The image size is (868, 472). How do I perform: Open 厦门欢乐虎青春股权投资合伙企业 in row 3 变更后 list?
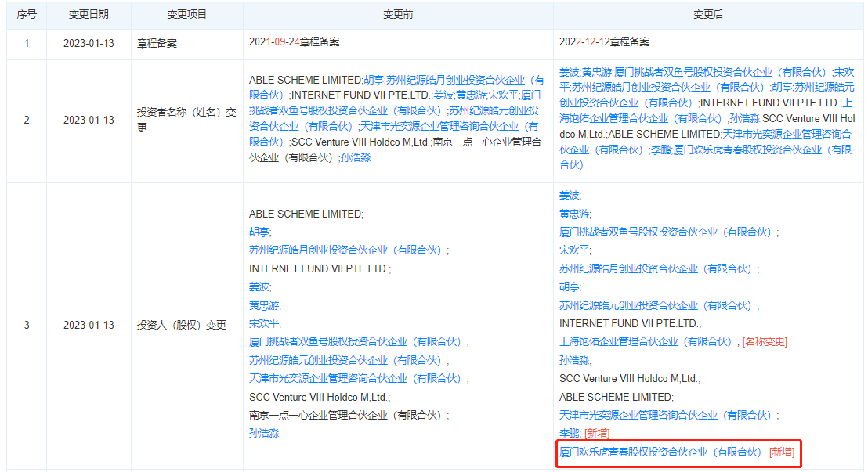click(660, 452)
